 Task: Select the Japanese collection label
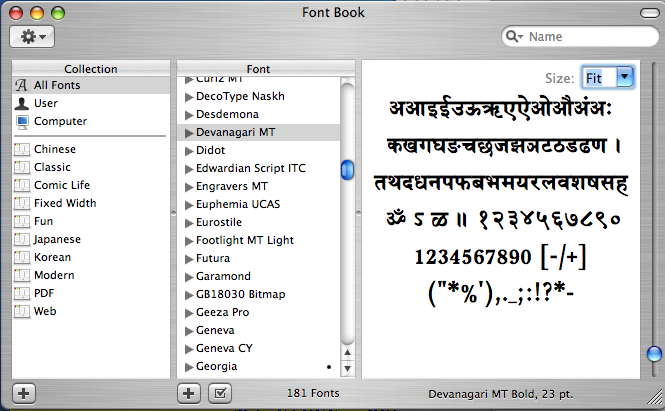tap(57, 239)
